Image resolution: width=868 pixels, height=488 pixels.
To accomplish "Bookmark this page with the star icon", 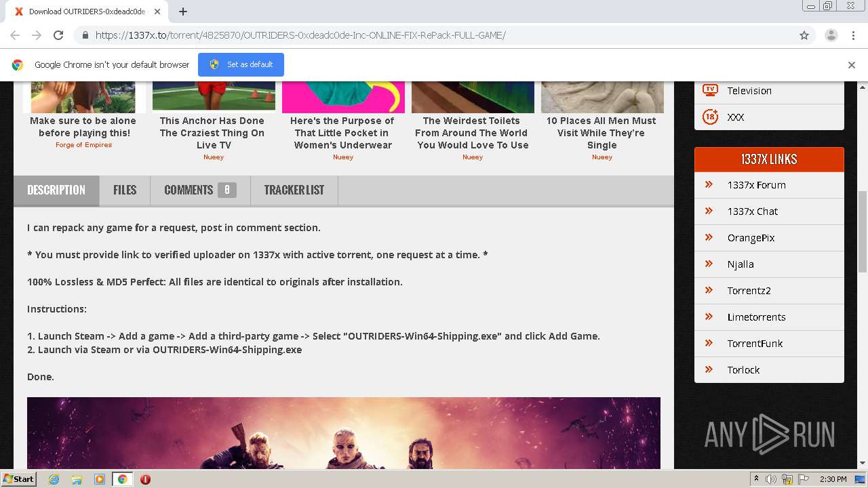I will point(804,35).
